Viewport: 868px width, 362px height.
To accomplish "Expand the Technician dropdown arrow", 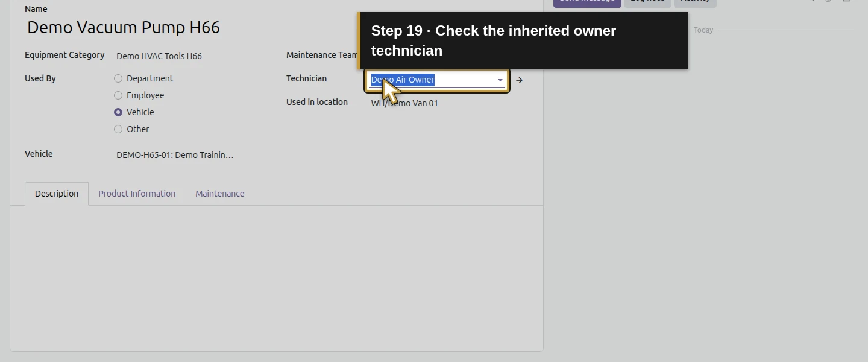I will click(500, 80).
